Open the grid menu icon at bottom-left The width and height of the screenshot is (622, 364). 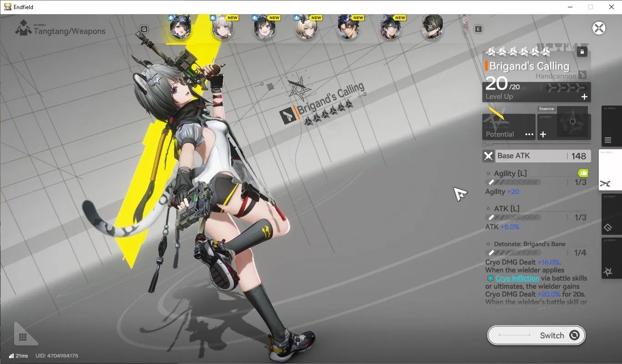pos(23,337)
